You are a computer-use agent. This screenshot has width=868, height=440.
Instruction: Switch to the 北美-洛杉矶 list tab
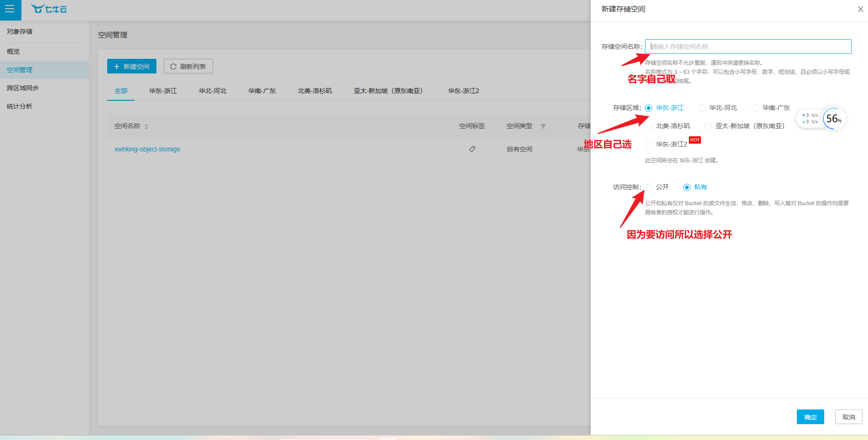[x=315, y=91]
